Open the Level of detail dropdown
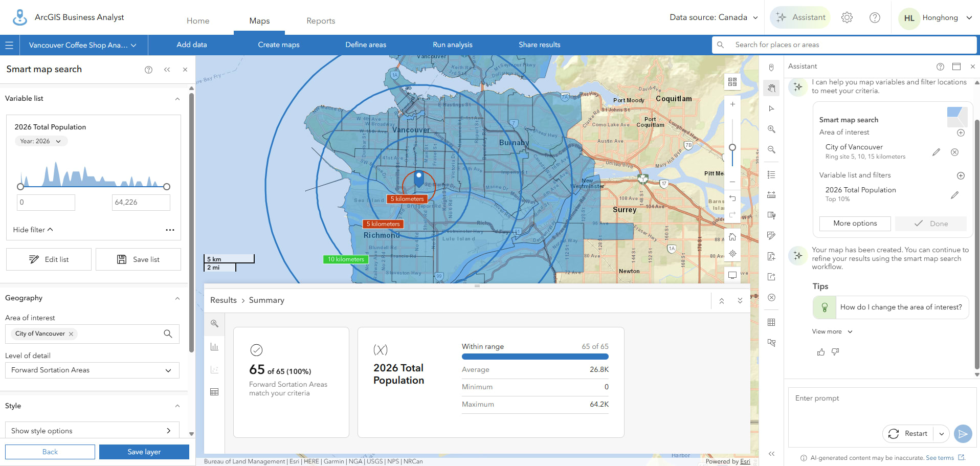 pos(92,370)
